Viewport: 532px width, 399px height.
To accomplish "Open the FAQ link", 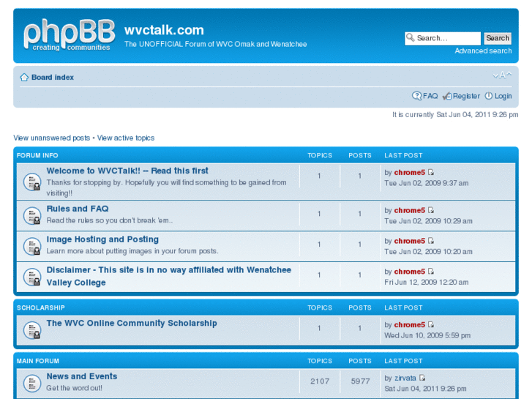I will pyautogui.click(x=430, y=96).
